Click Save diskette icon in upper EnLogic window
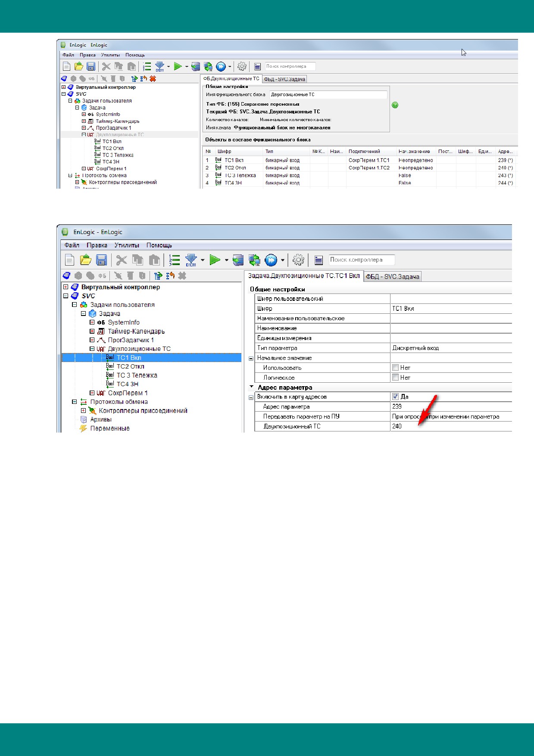The height and width of the screenshot is (756, 534). (x=91, y=66)
